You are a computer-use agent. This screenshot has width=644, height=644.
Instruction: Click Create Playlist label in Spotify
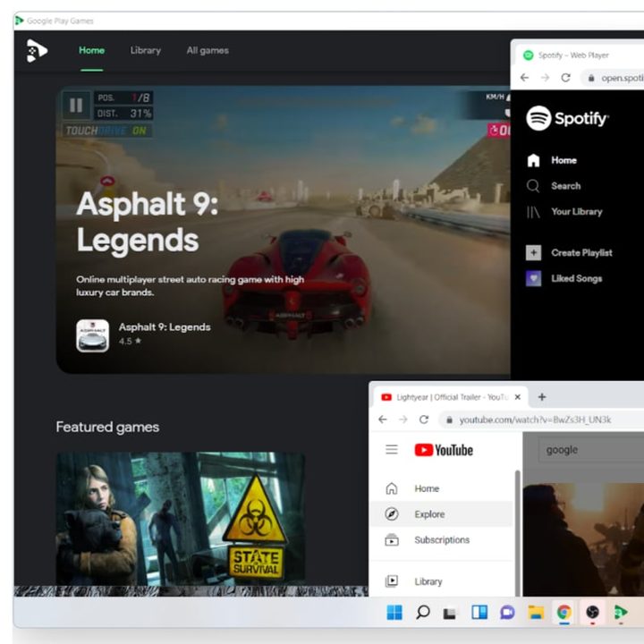click(x=581, y=252)
